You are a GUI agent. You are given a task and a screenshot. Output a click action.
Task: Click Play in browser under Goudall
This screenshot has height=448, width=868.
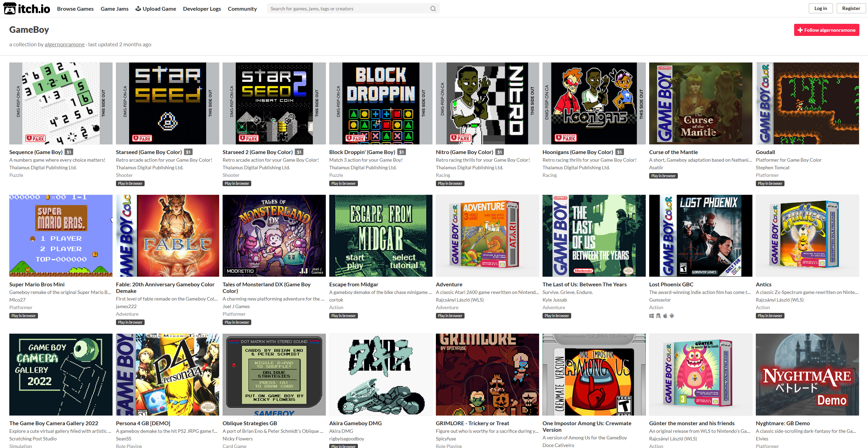[x=770, y=183]
